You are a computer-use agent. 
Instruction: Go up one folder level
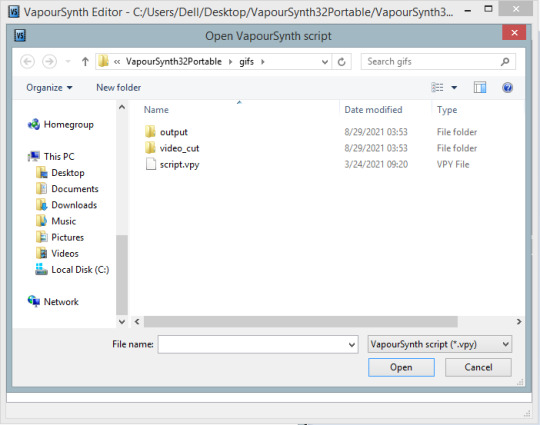click(85, 62)
